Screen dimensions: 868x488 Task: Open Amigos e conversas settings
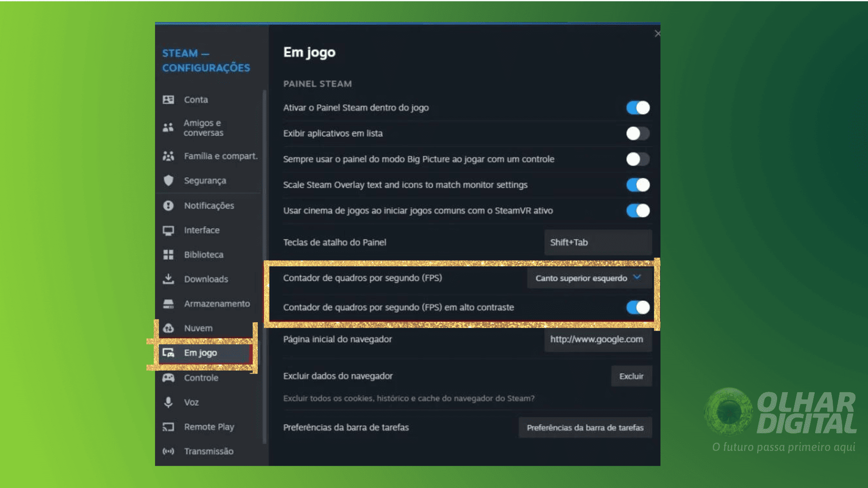(209, 127)
